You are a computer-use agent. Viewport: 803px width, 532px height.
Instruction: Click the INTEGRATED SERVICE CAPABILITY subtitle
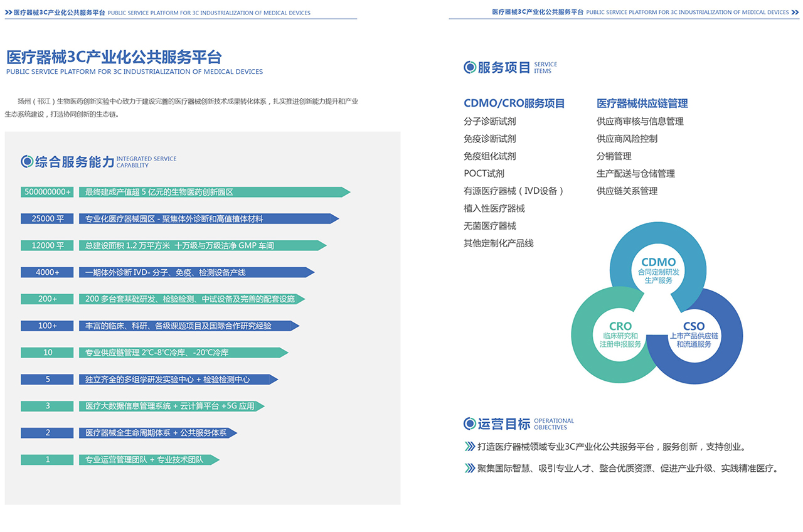tap(147, 162)
